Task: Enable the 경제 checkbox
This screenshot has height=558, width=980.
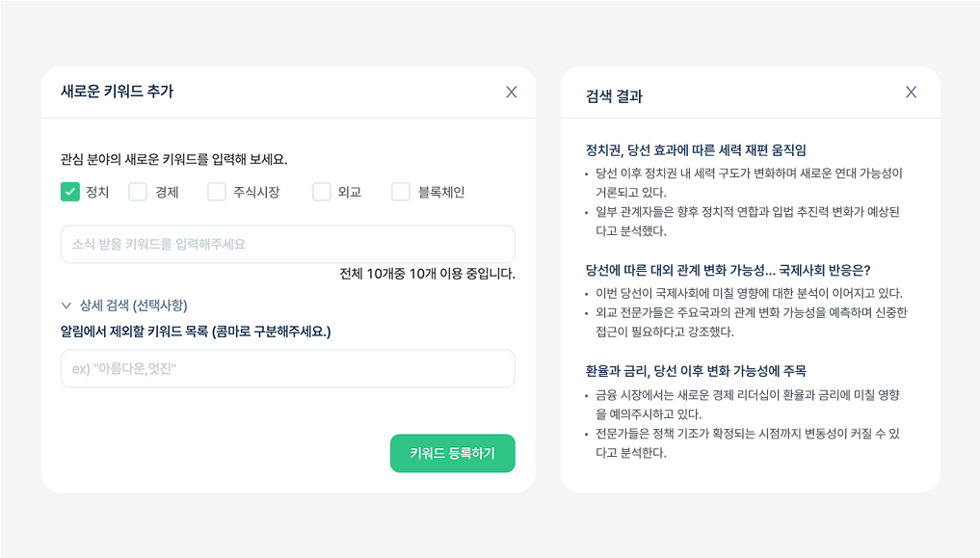Action: [138, 192]
